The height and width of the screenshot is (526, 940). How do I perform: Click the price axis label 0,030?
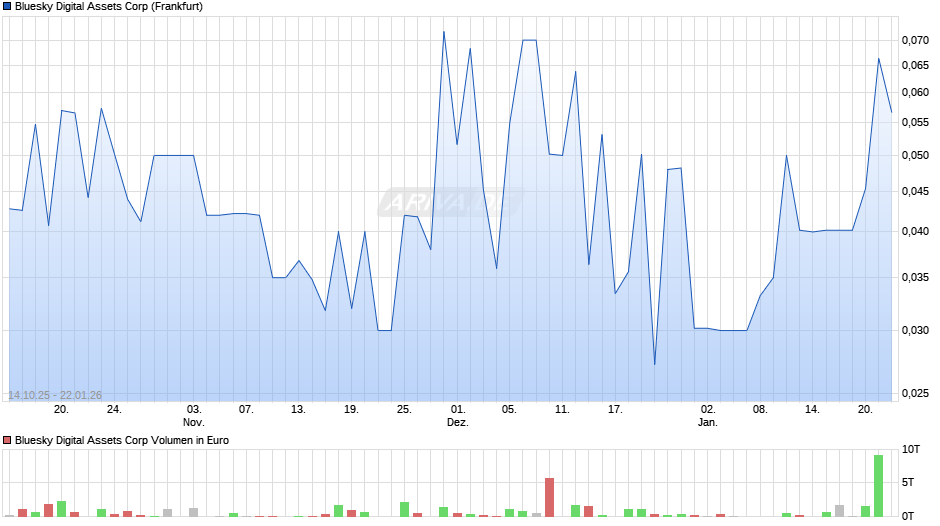coord(915,330)
